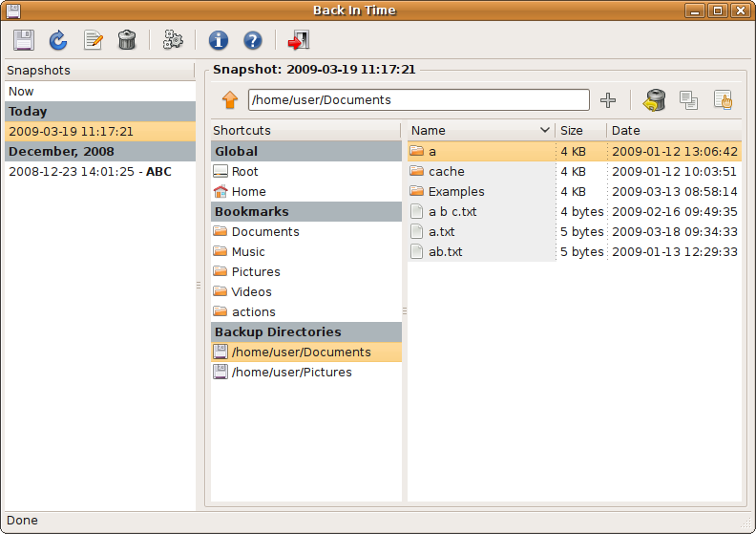Refresh the snapshots list

(58, 40)
